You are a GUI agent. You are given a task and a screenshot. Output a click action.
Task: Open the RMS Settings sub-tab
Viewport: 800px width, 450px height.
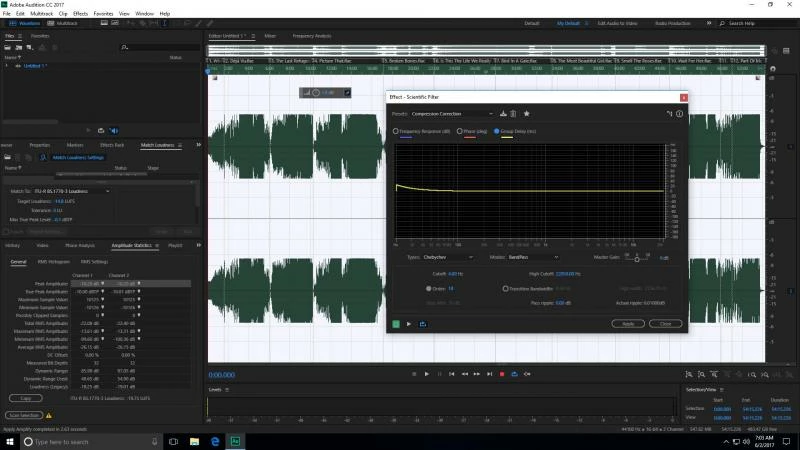point(94,262)
